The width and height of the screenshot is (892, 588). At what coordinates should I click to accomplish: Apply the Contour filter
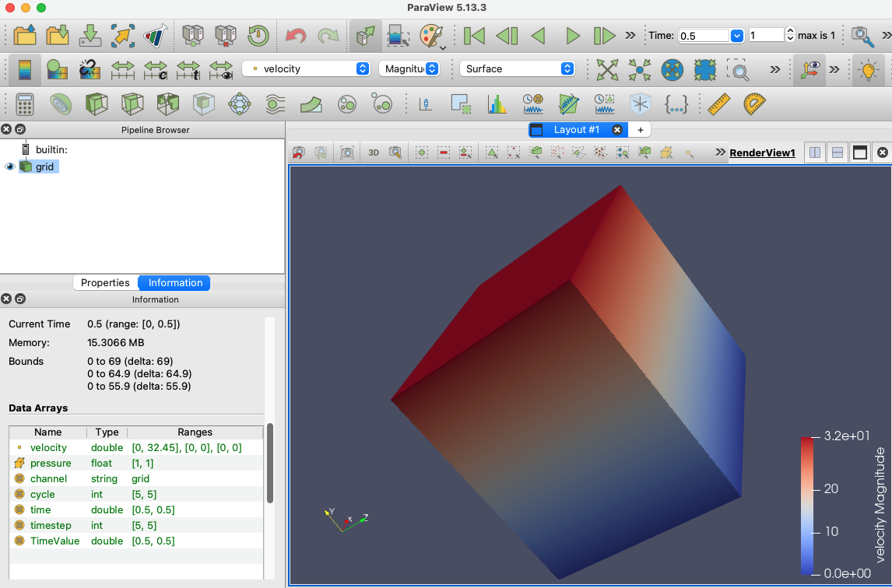coord(61,104)
